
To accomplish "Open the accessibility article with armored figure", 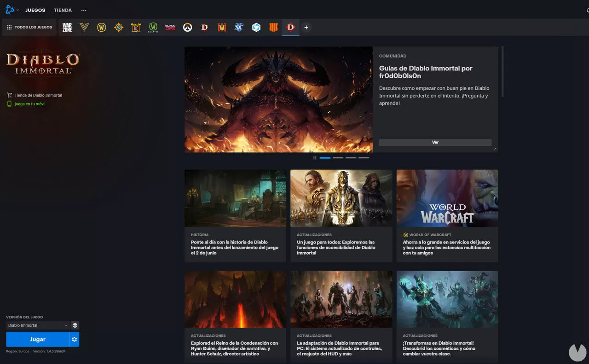I will 341,198.
